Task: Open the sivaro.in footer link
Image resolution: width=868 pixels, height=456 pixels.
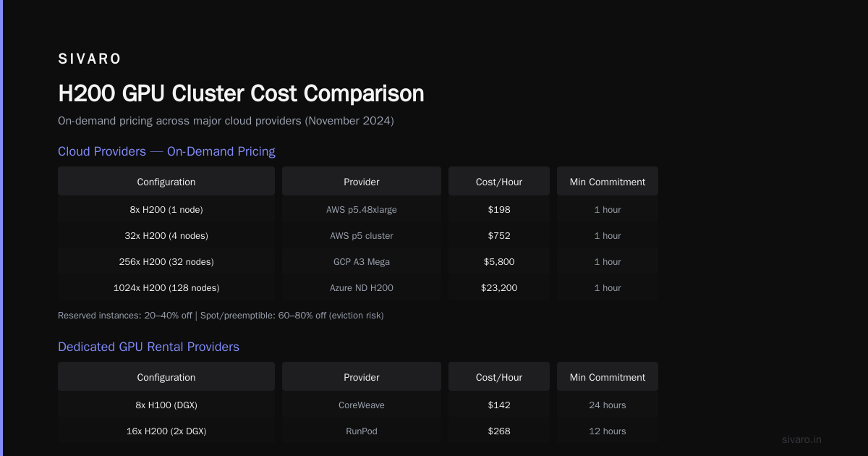Action: point(802,439)
